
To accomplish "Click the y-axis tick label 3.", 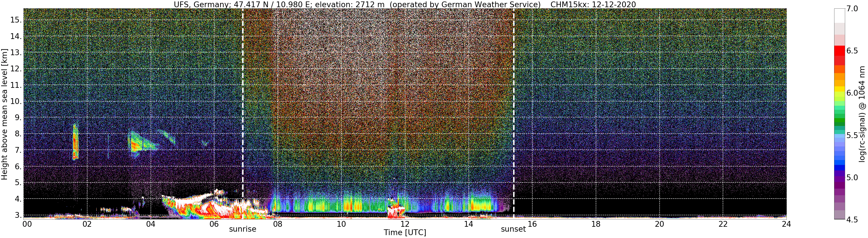I will tap(18, 215).
